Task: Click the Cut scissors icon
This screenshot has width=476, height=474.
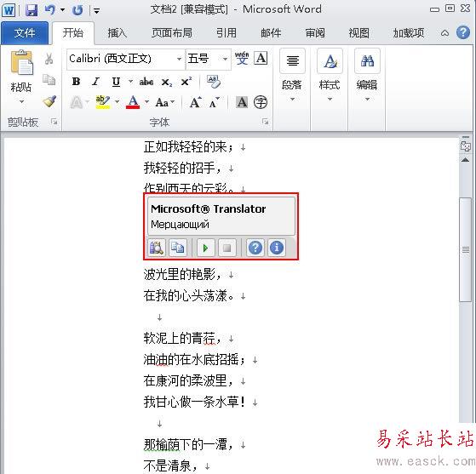Action: (49, 59)
